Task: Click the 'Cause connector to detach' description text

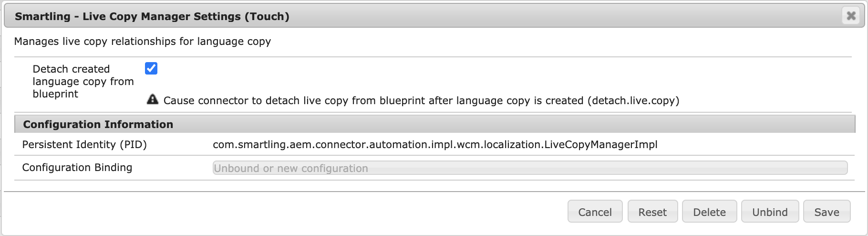Action: 372,101
